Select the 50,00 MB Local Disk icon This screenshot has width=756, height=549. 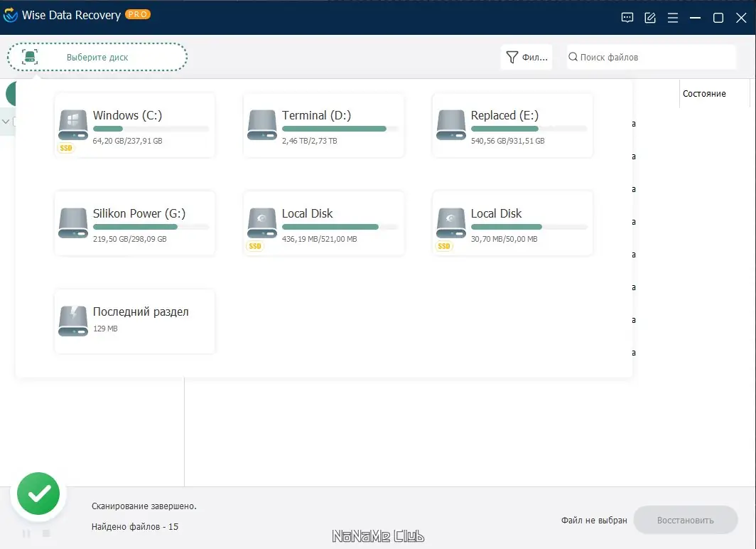pyautogui.click(x=450, y=223)
